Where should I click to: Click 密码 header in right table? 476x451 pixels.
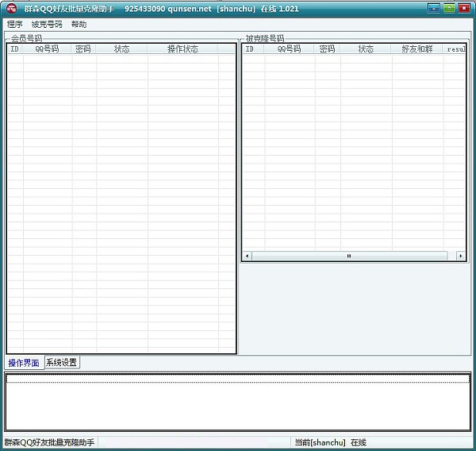point(327,49)
